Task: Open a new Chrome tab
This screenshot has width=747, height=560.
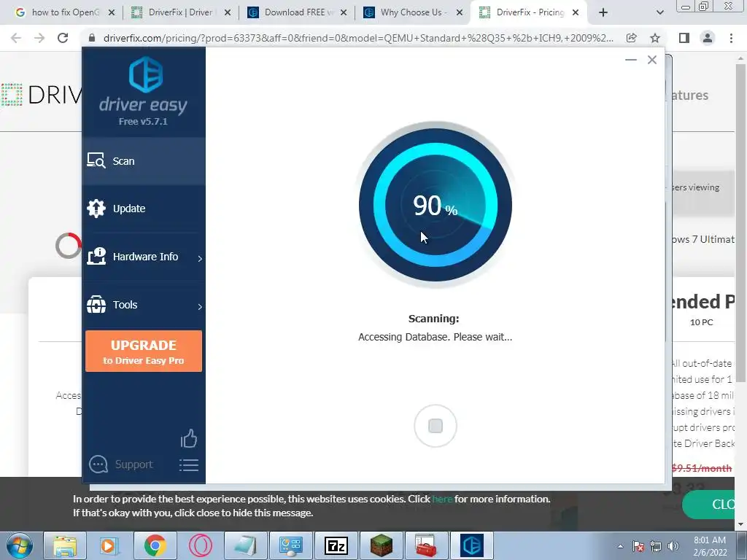Action: [x=603, y=12]
